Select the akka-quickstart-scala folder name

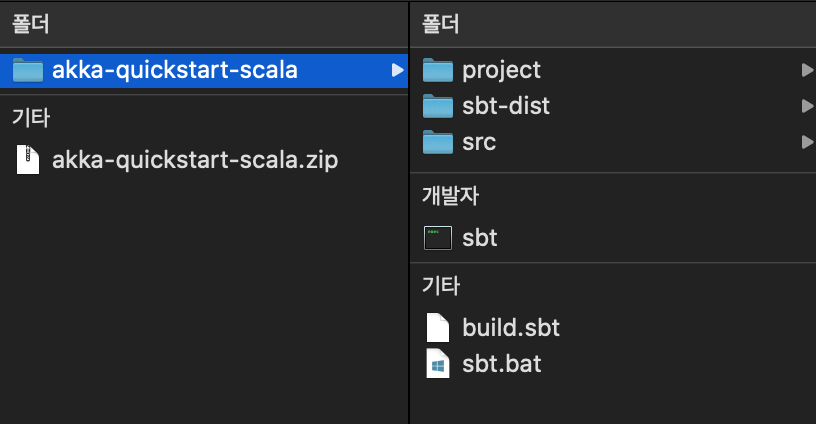[175, 70]
